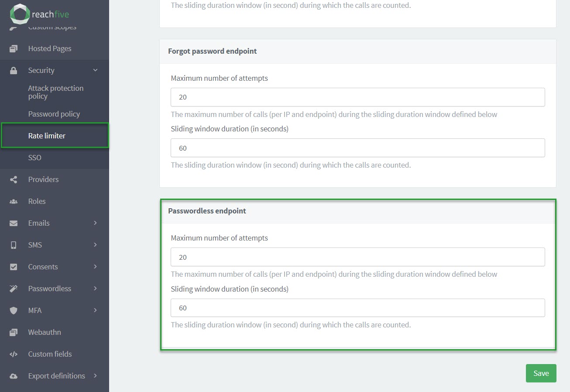Screen dimensions: 570x392
Task: Click the Custom fields code icon
Action: coord(14,354)
